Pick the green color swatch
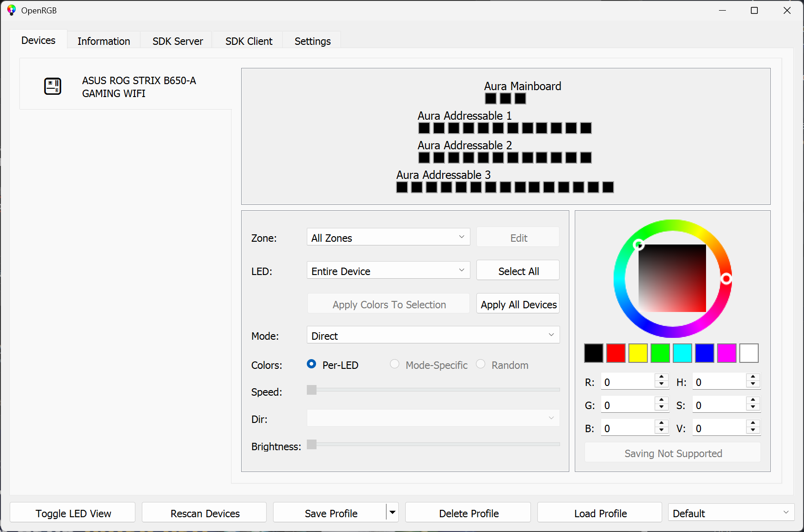 coord(660,353)
